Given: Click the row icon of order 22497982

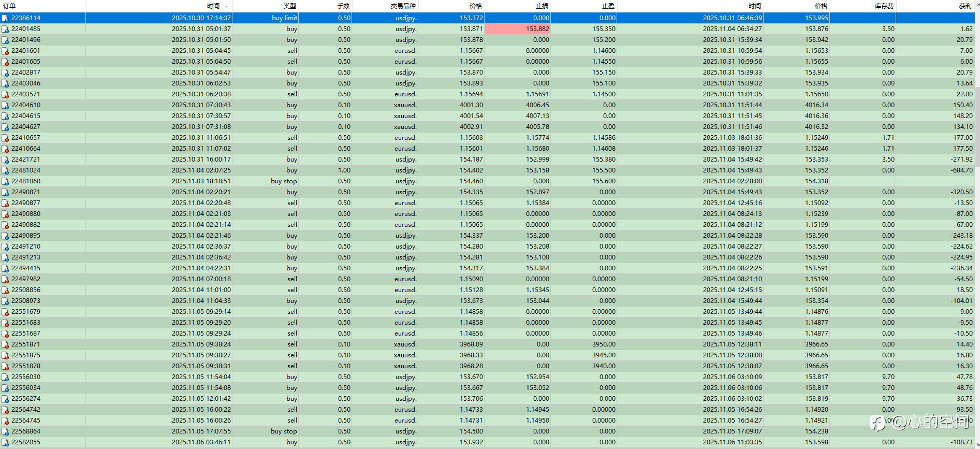Looking at the screenshot, I should [5, 279].
